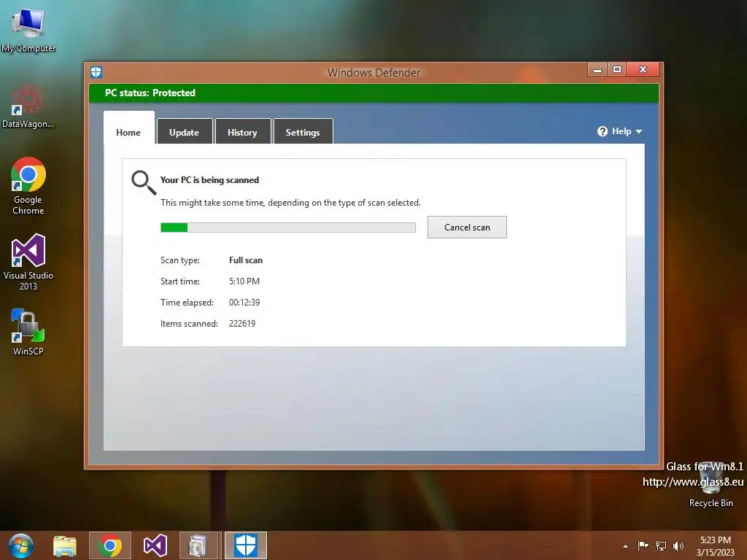
Task: Open the History tab
Action: point(242,131)
